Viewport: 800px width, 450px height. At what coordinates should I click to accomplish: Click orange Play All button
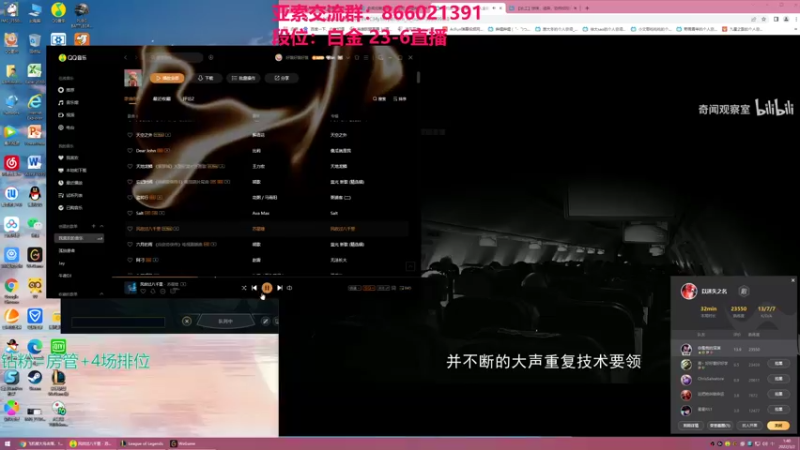coord(167,78)
